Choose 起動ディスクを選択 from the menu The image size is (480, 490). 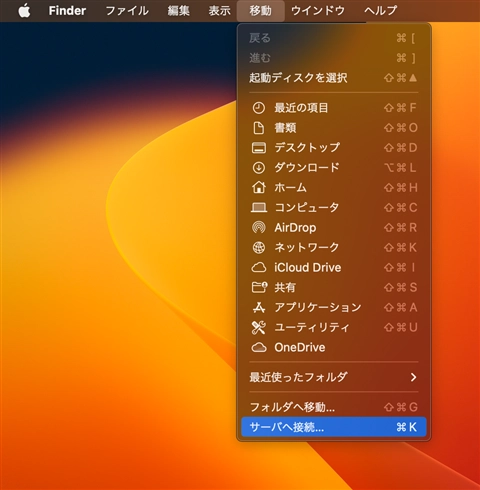(x=334, y=78)
